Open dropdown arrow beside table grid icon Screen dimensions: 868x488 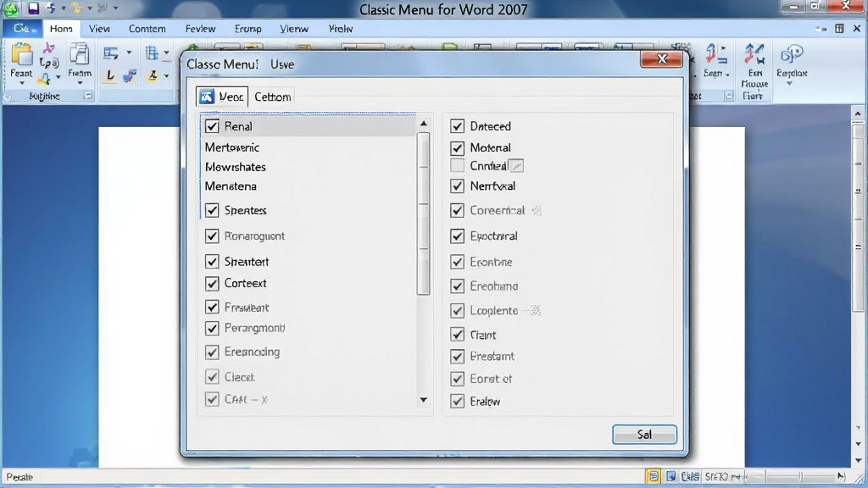coord(166,53)
